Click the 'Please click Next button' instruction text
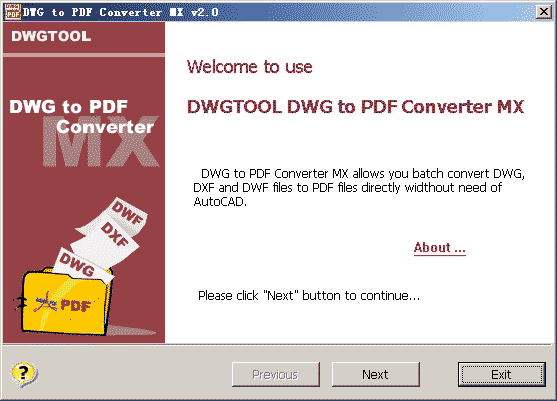 (309, 296)
